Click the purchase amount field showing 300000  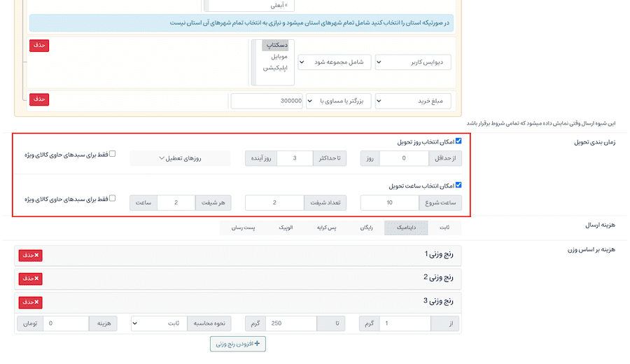coord(267,101)
